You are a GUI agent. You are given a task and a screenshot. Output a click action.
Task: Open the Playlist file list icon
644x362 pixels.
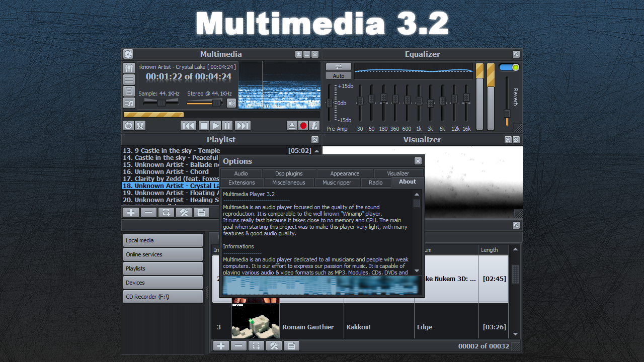(x=201, y=213)
